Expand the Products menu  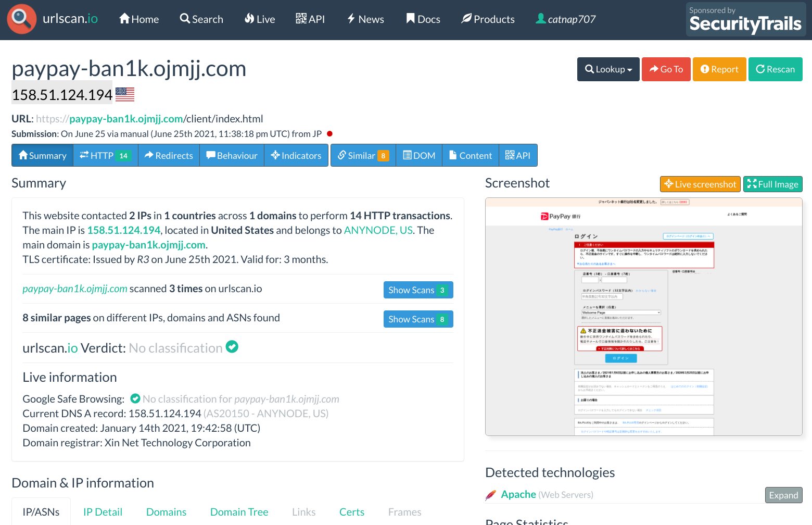tap(488, 19)
